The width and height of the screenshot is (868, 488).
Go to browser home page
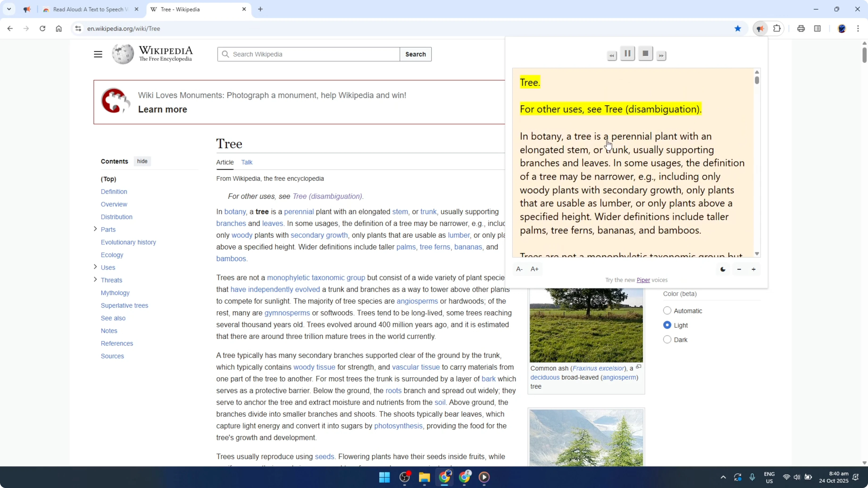(59, 29)
